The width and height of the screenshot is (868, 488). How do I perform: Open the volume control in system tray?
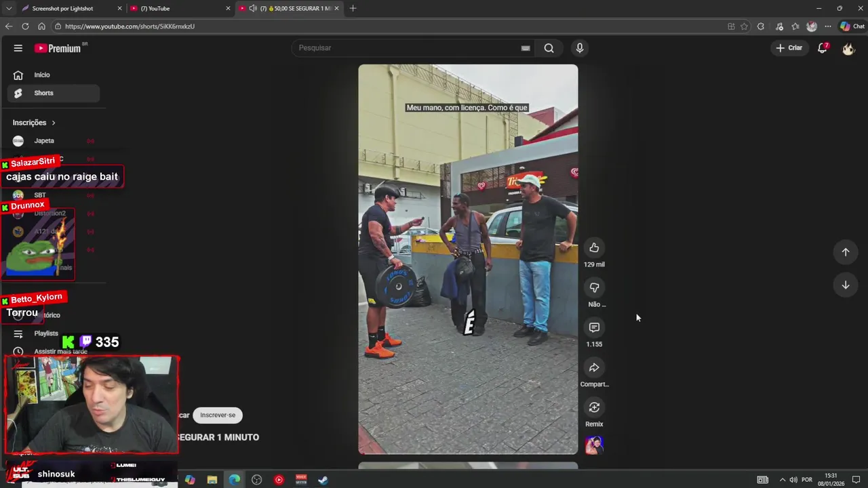coord(793,480)
